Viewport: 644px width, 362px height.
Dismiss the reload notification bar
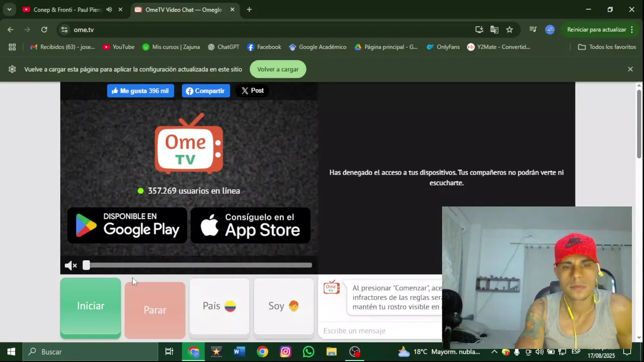(x=630, y=69)
